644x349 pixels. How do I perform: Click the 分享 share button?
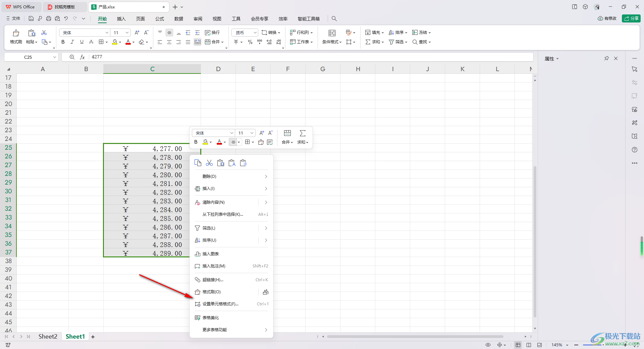pos(631,18)
